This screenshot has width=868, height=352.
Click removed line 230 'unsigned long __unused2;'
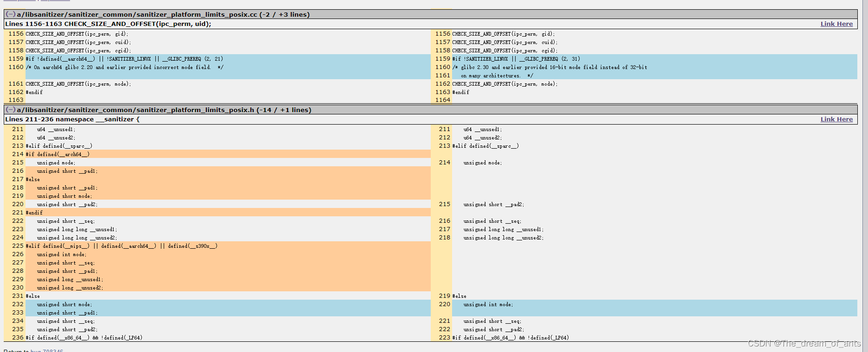pyautogui.click(x=70, y=288)
